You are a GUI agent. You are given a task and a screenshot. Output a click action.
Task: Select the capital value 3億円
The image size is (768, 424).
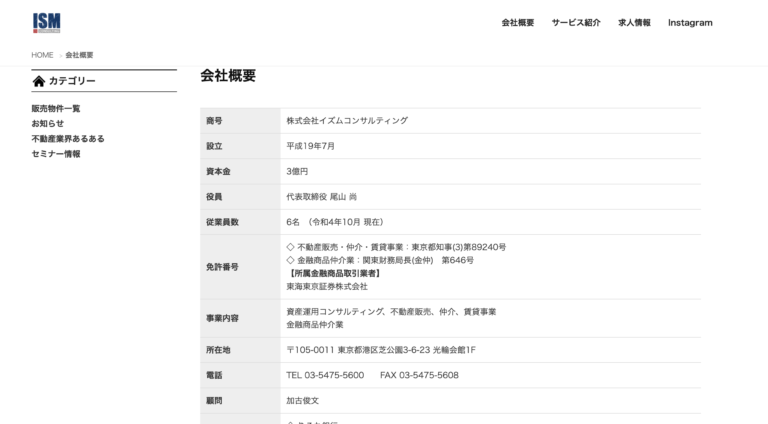click(x=297, y=171)
